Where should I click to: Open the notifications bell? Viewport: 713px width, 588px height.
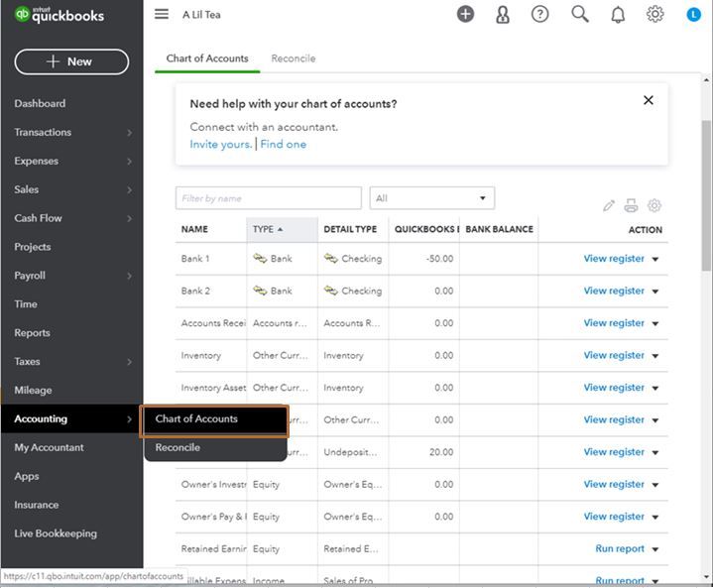tap(618, 15)
